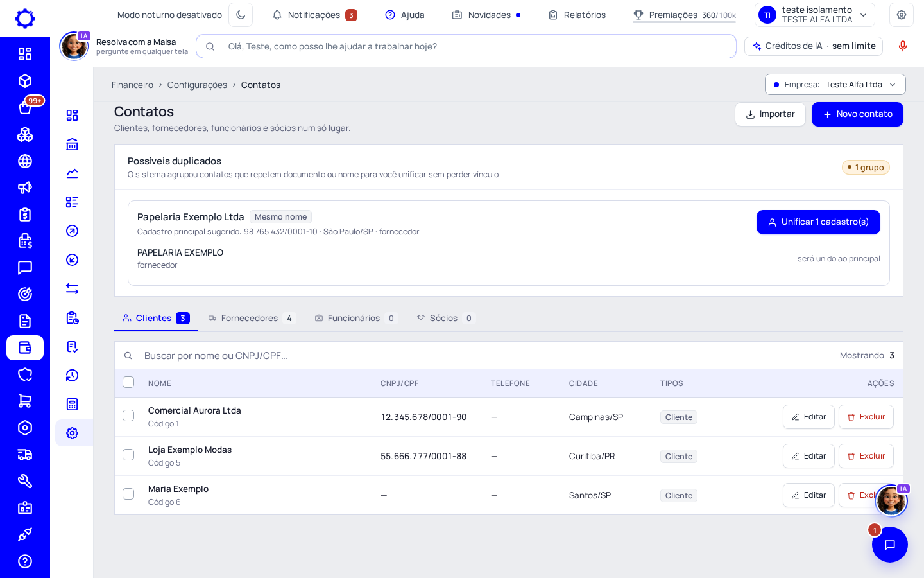Toggle night mode with the moon button
This screenshot has height=578, width=924.
click(241, 15)
